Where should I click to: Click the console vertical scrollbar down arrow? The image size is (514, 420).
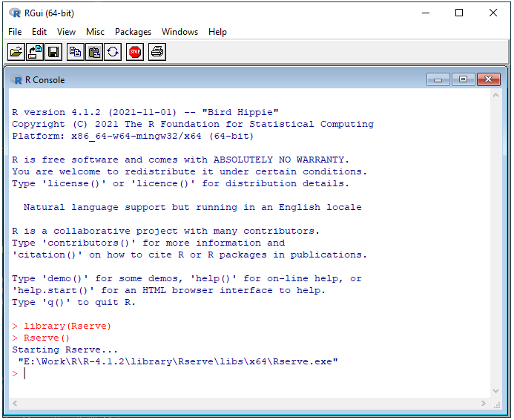coord(496,391)
